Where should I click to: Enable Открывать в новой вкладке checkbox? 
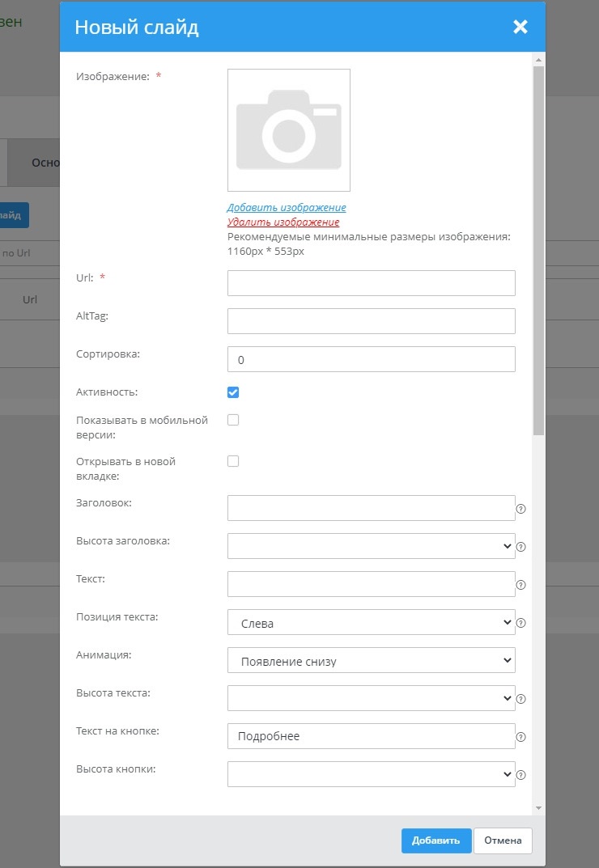(233, 461)
